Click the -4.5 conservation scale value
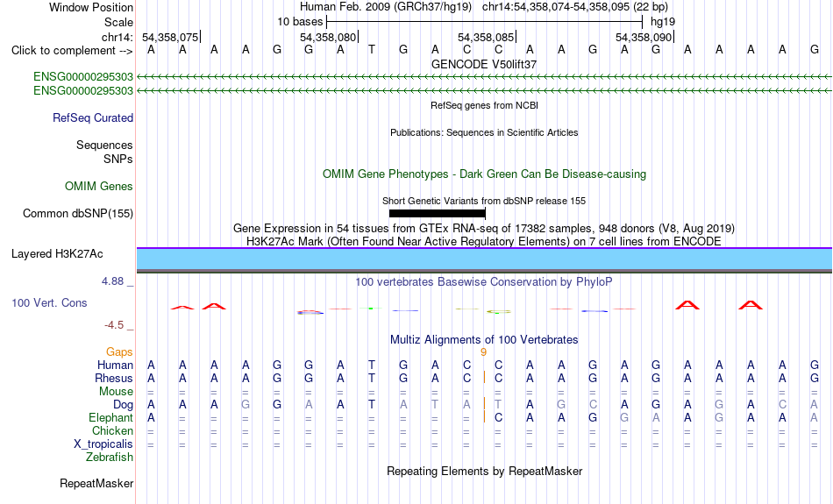 (114, 325)
